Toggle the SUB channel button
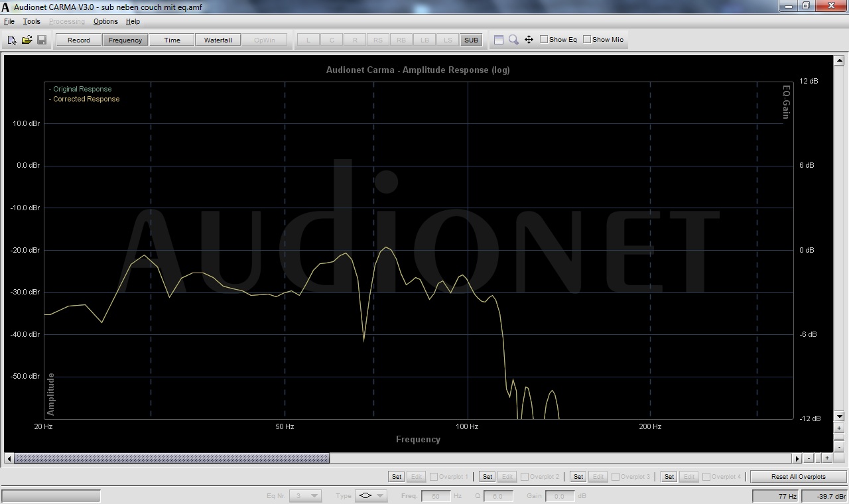Viewport: 849px width, 504px height. tap(471, 40)
